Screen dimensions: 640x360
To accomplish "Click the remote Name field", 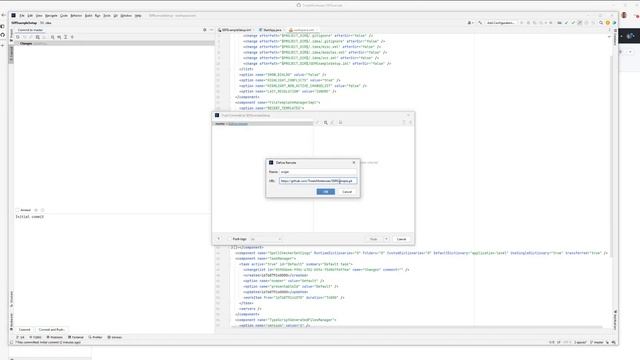I will [318, 172].
